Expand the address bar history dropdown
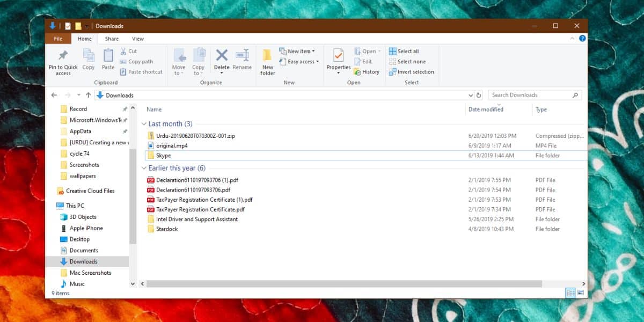This screenshot has height=322, width=644. [471, 95]
